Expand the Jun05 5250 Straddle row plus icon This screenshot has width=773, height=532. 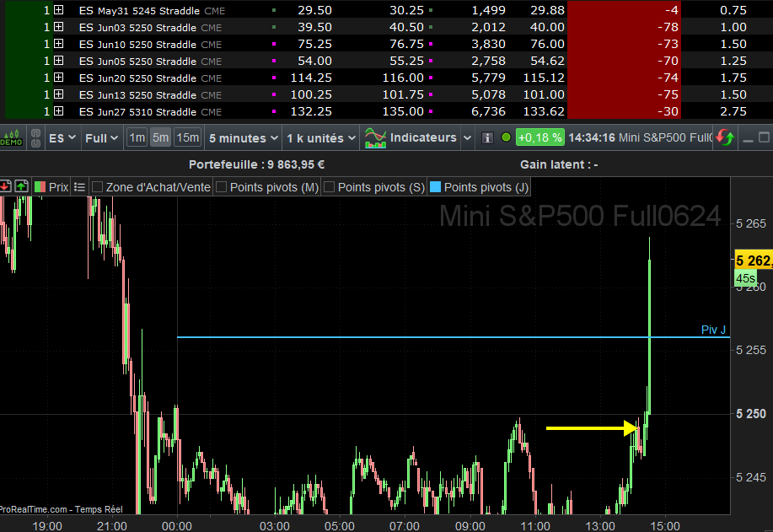59,60
